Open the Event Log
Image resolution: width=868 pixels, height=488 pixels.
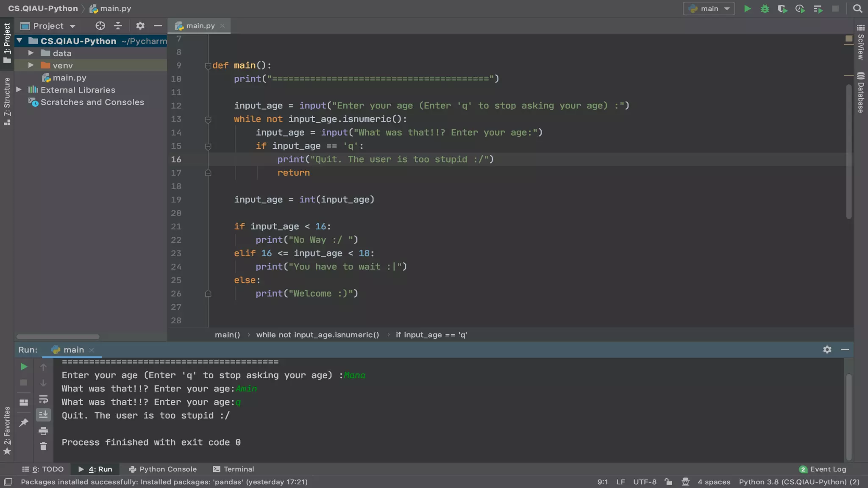coord(823,469)
